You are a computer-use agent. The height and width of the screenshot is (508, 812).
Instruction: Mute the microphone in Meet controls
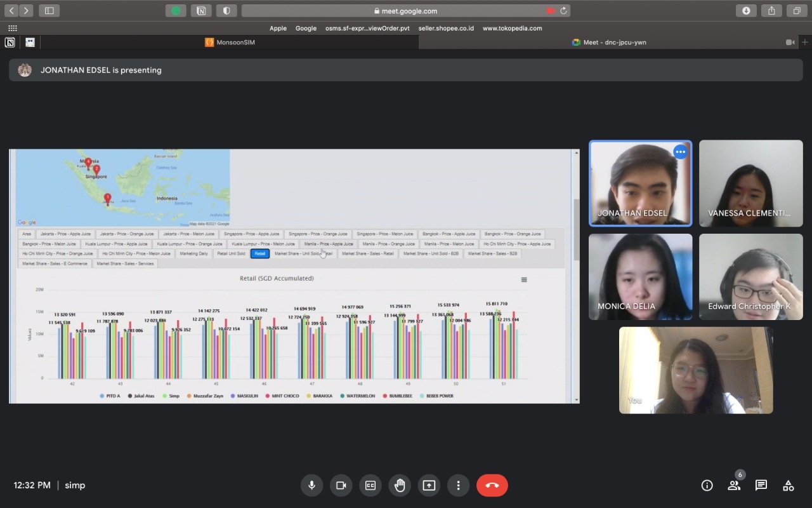pyautogui.click(x=311, y=485)
